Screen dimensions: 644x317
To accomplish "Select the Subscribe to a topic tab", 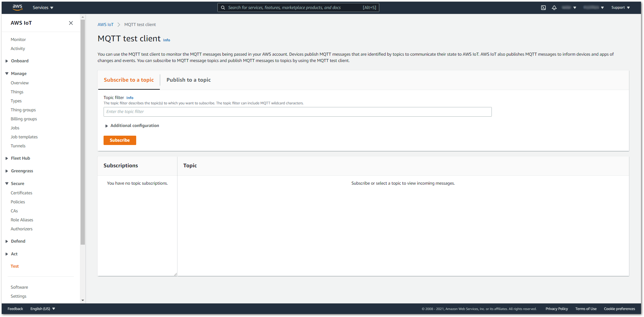I will 129,80.
